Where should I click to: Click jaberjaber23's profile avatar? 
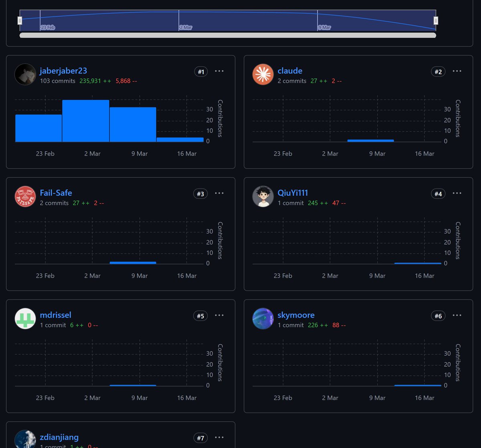pyautogui.click(x=25, y=74)
